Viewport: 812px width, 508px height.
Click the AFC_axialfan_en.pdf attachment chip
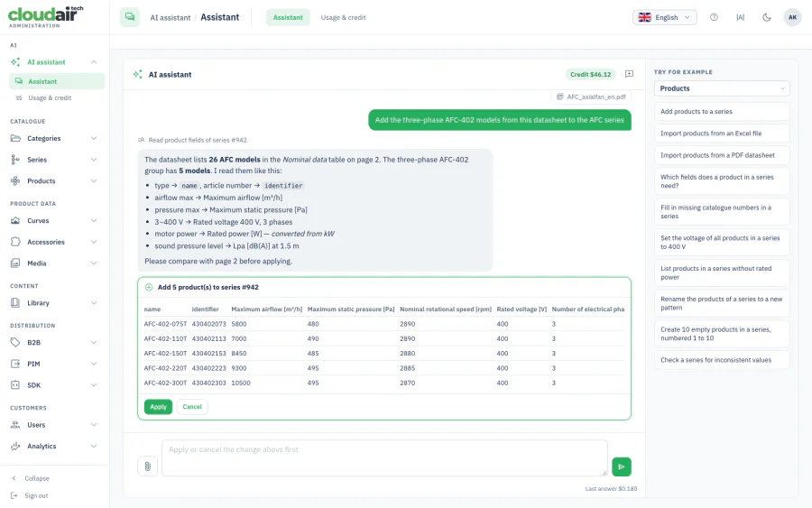coord(591,97)
